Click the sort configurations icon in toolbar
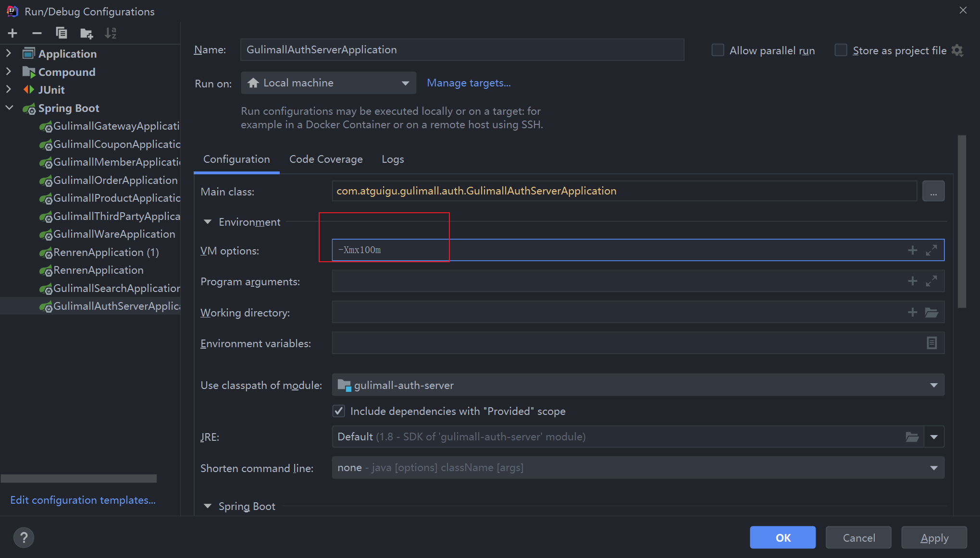Screen dimensions: 980x558 click(x=110, y=33)
